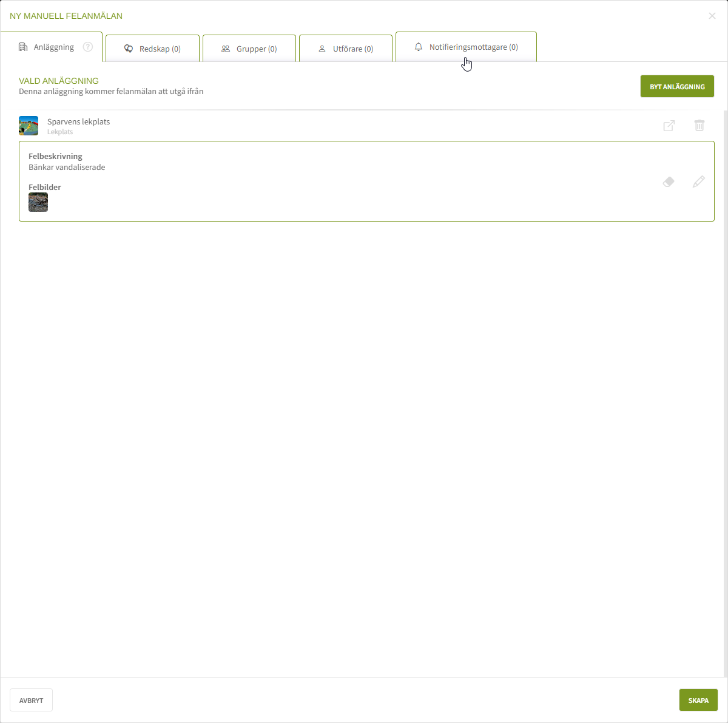Click the help question mark icon beside Anläggning
The width and height of the screenshot is (728, 723).
pos(88,47)
